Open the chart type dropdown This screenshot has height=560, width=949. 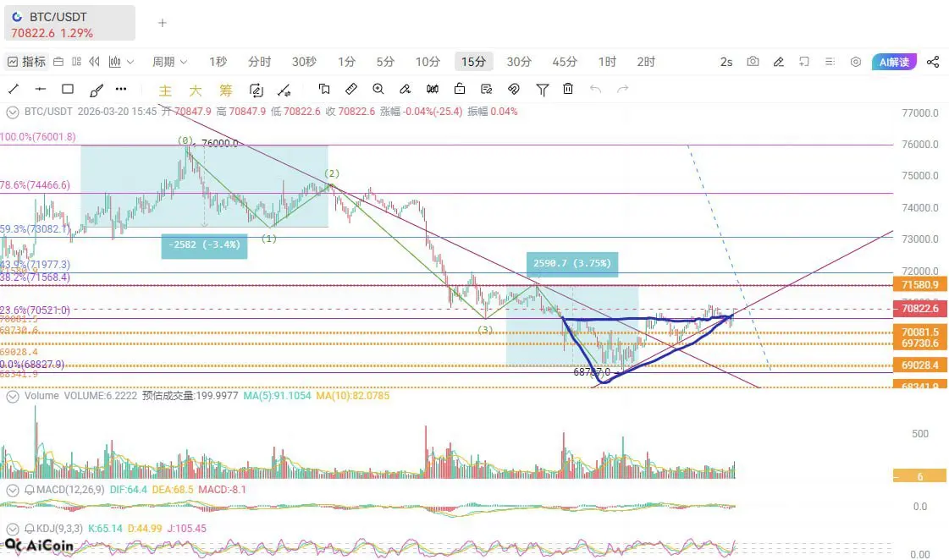click(x=121, y=62)
